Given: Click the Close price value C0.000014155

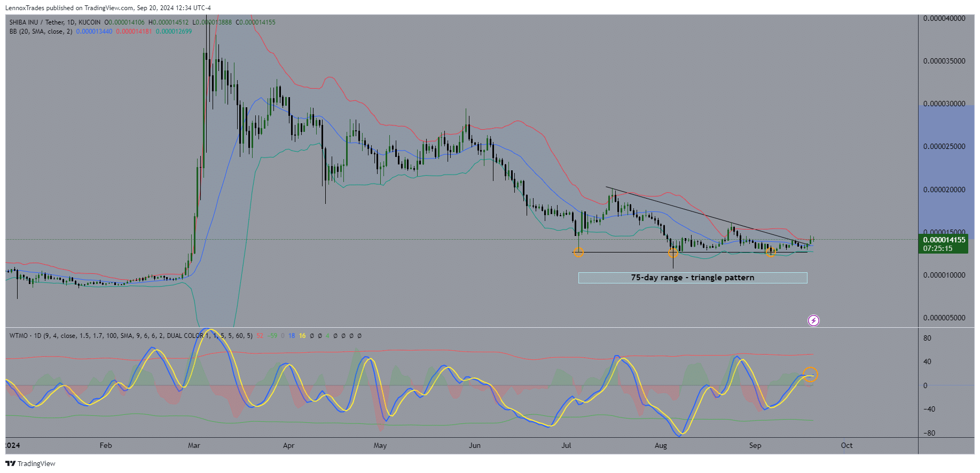Looking at the screenshot, I should [256, 22].
